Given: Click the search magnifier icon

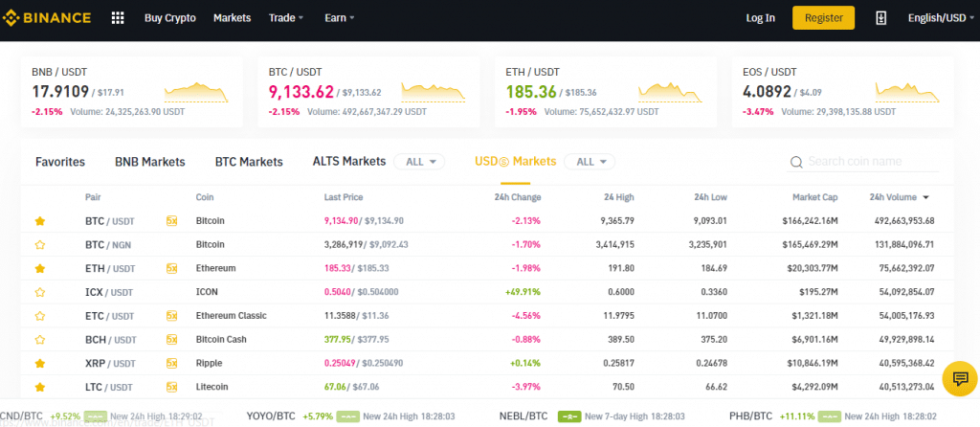Looking at the screenshot, I should coord(796,163).
